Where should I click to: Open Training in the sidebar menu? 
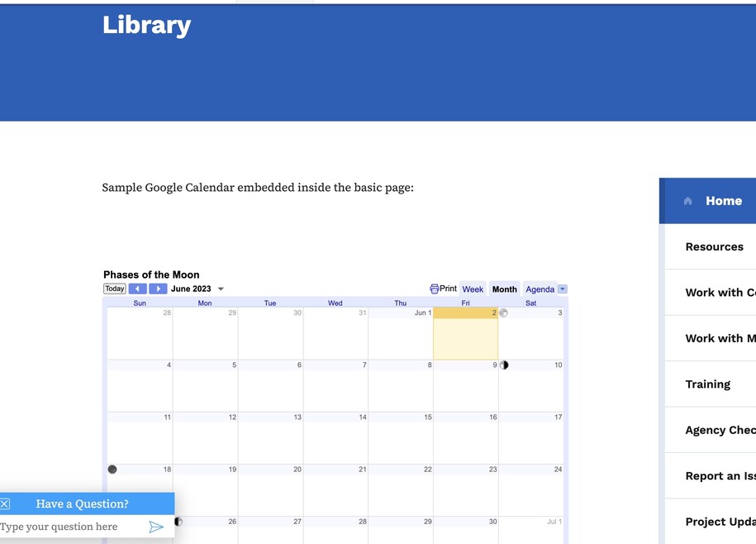707,384
